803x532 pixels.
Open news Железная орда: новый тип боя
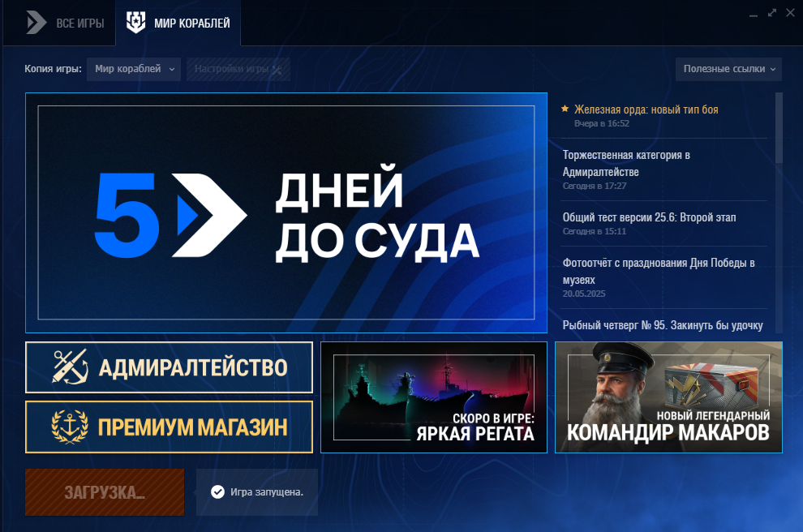(x=646, y=109)
